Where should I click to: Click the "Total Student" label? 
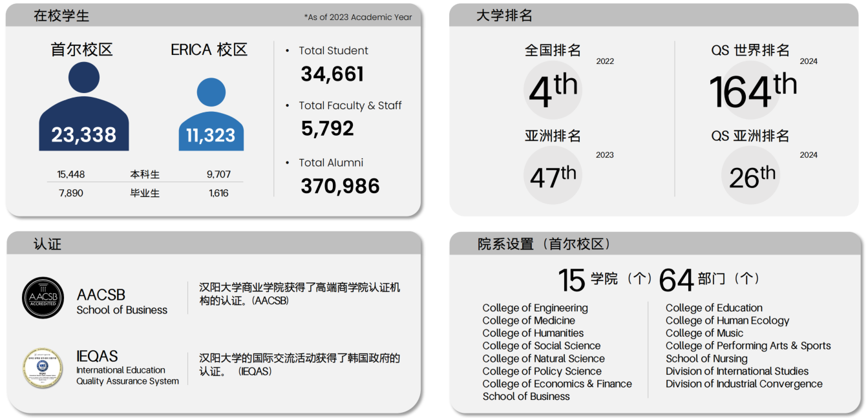pos(333,50)
